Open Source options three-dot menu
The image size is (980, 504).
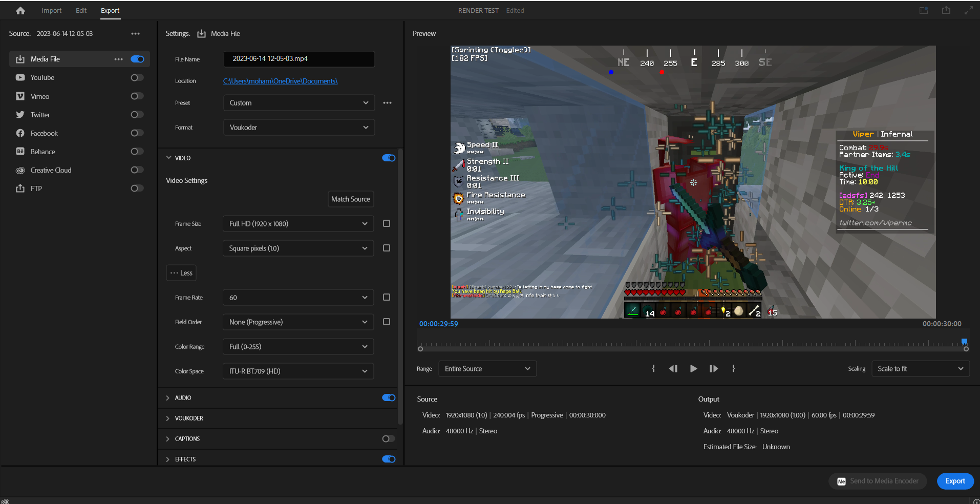(135, 34)
